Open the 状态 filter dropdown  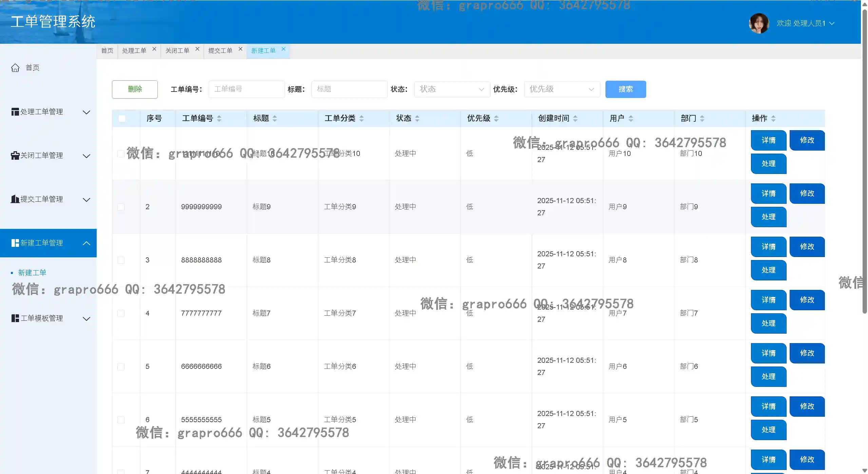tap(452, 89)
